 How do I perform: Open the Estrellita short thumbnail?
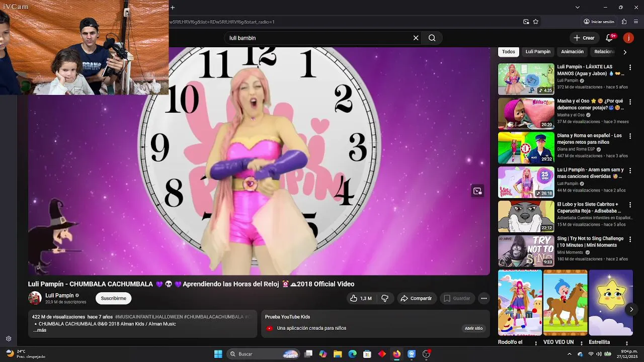(x=611, y=303)
